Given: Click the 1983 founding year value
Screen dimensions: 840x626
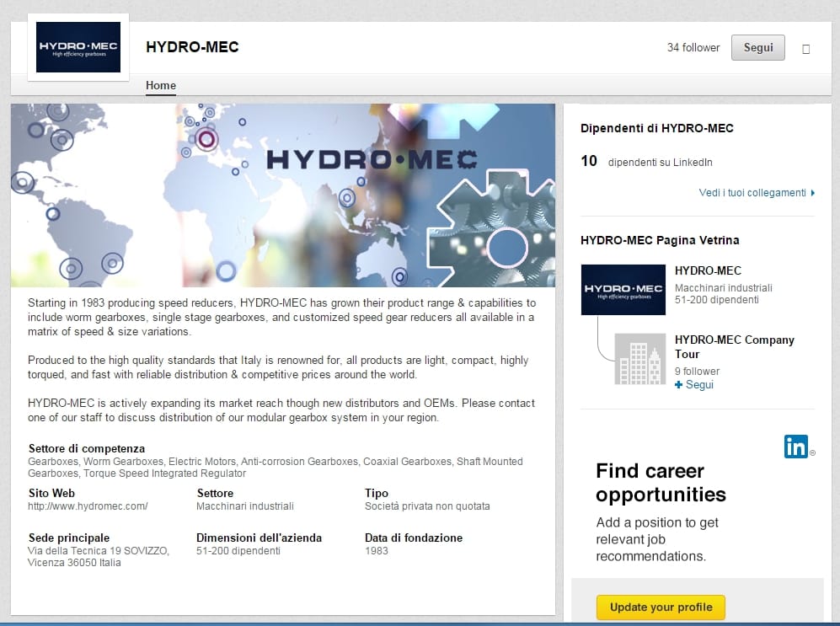Looking at the screenshot, I should coord(376,550).
